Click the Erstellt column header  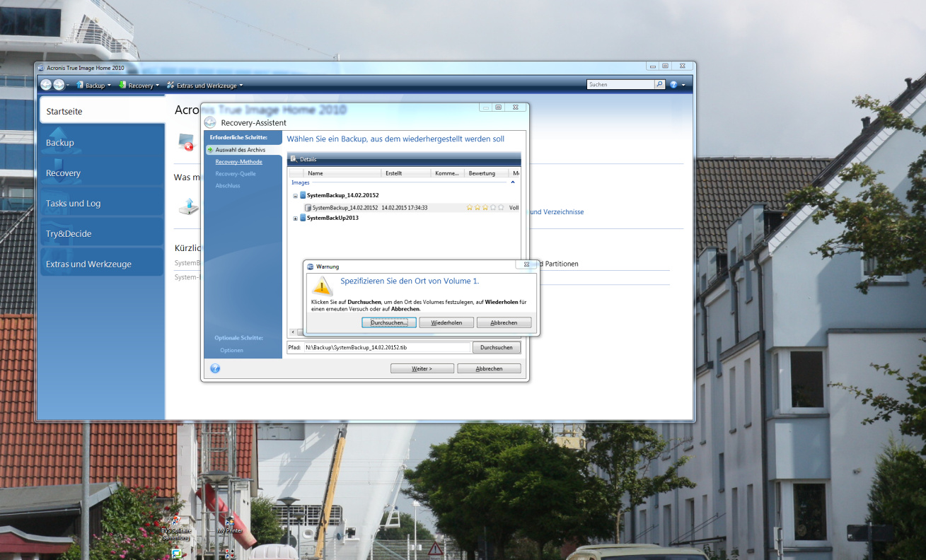pos(406,173)
